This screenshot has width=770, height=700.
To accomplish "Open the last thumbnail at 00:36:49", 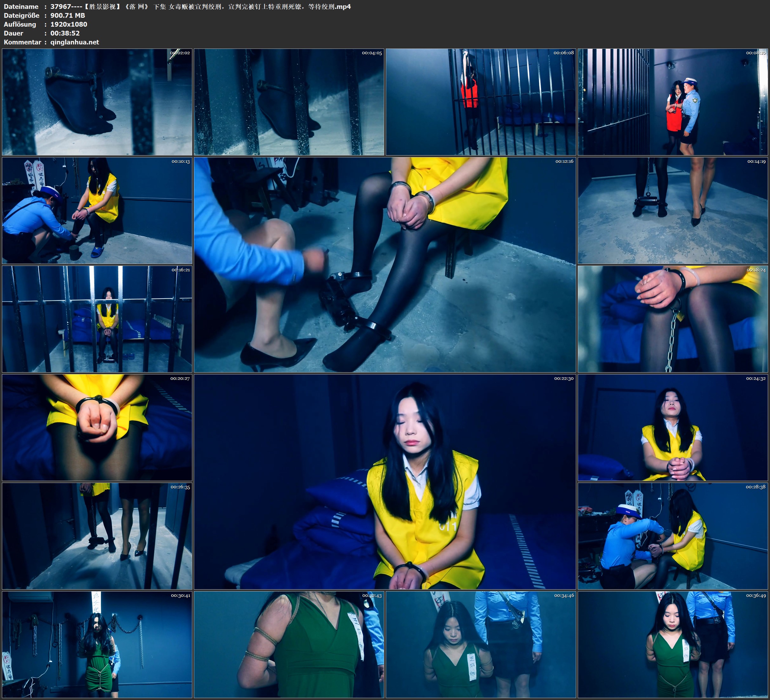I will [x=673, y=644].
